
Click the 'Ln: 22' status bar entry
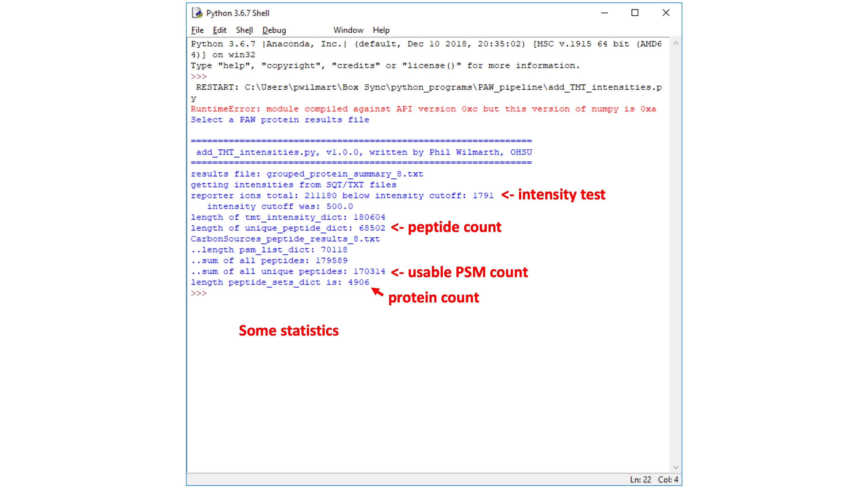coord(640,480)
